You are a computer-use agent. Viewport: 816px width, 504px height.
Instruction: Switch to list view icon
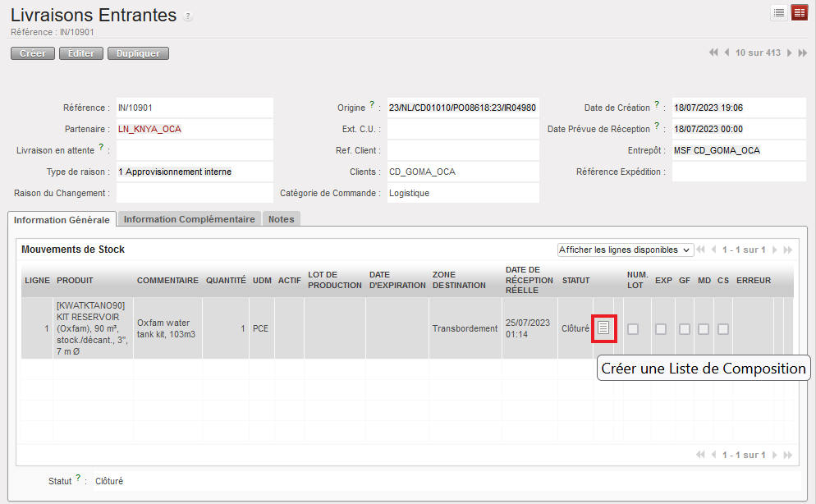779,12
